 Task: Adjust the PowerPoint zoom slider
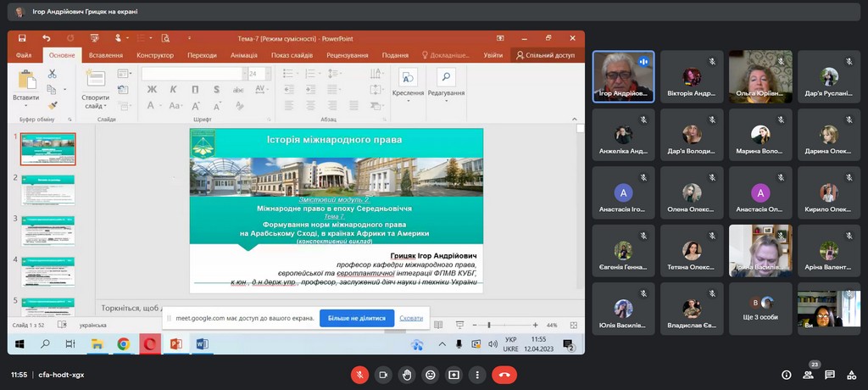pos(488,325)
